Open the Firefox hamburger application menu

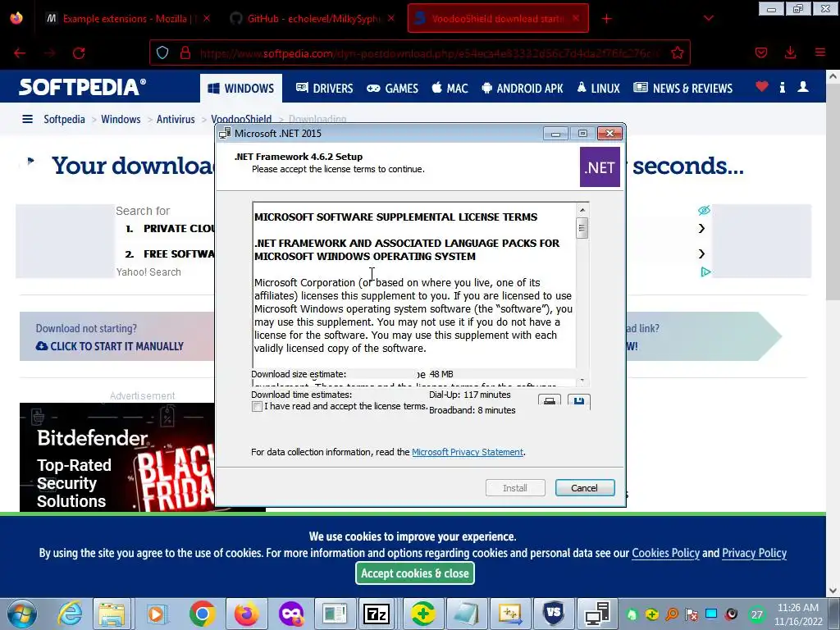click(820, 52)
